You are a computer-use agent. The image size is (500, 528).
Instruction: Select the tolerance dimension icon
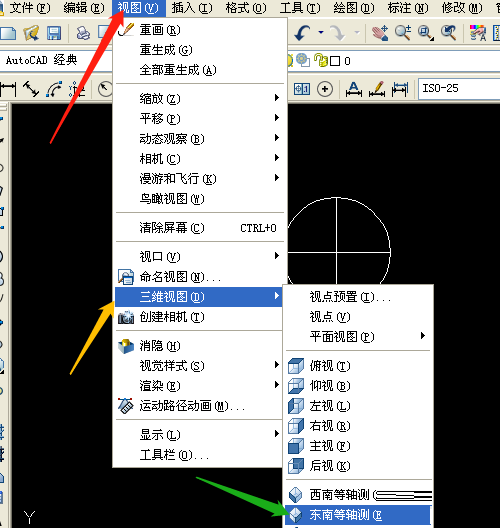[302, 89]
